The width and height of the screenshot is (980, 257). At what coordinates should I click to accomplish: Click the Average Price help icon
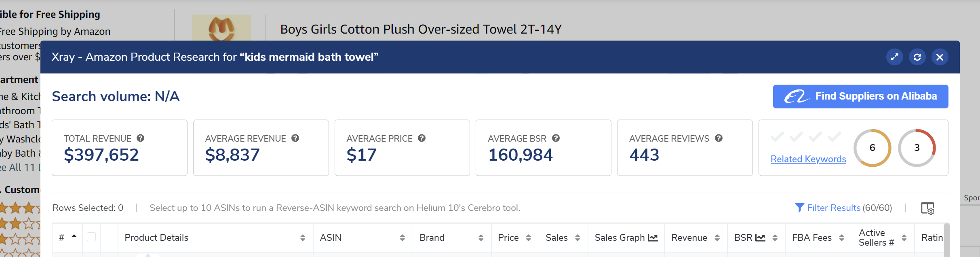point(422,138)
